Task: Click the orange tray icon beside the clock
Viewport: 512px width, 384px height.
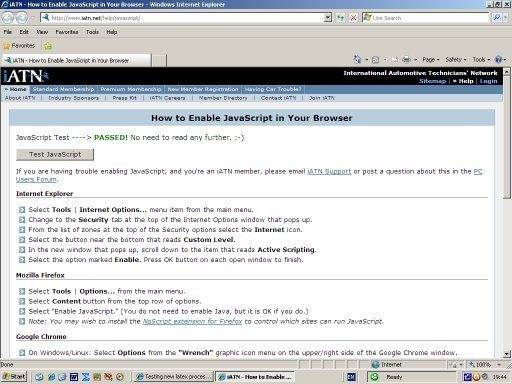Action: 476,377
